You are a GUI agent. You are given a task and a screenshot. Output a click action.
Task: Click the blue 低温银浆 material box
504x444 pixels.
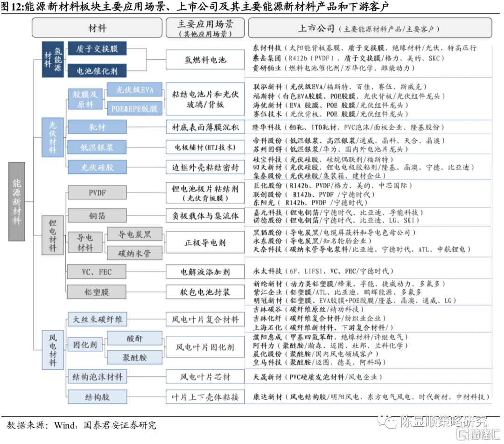point(97,147)
